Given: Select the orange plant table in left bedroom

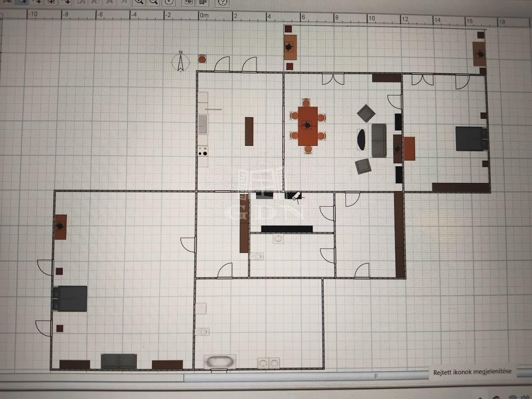Looking at the screenshot, I should click(60, 227).
